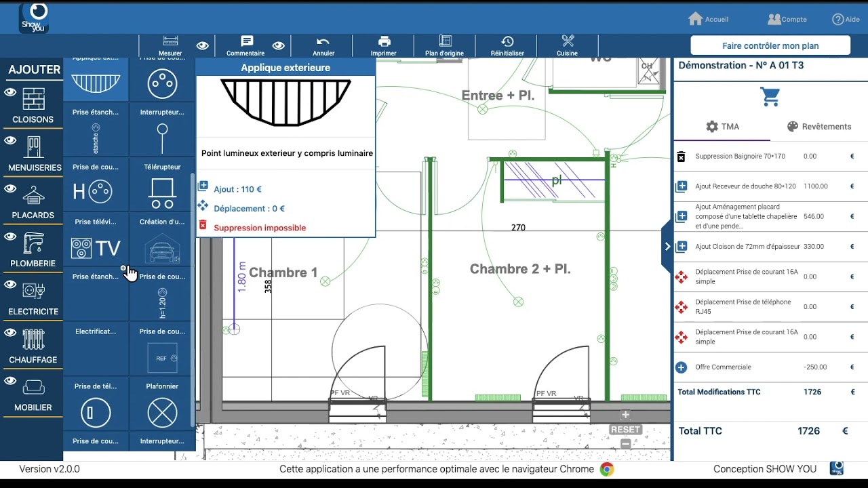The width and height of the screenshot is (868, 488).
Task: Switch to the TMA tab
Action: (722, 127)
